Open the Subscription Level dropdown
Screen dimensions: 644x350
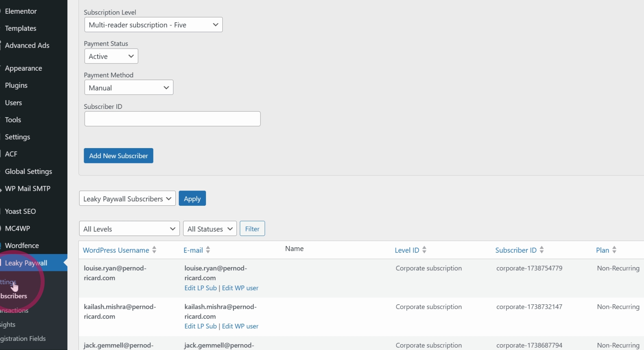tap(153, 25)
